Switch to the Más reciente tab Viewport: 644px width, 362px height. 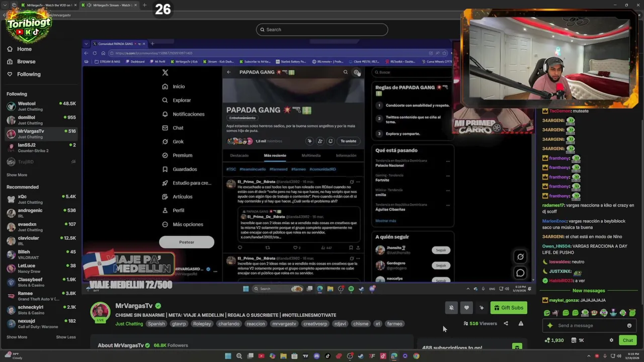275,155
